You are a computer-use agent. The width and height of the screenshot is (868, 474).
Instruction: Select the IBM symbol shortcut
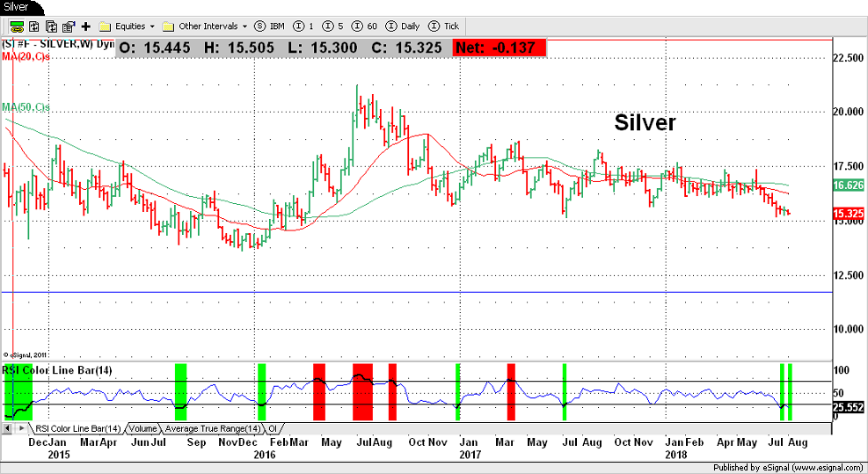coord(270,26)
